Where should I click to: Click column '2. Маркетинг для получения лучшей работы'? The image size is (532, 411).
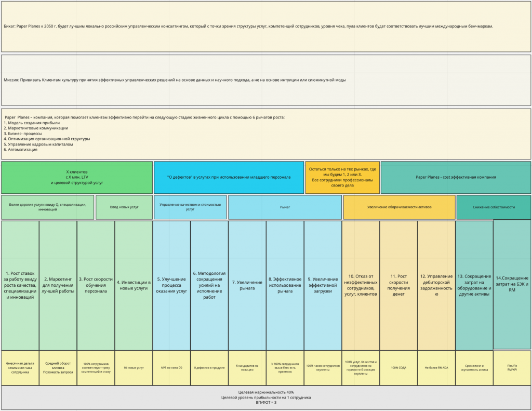(x=58, y=285)
